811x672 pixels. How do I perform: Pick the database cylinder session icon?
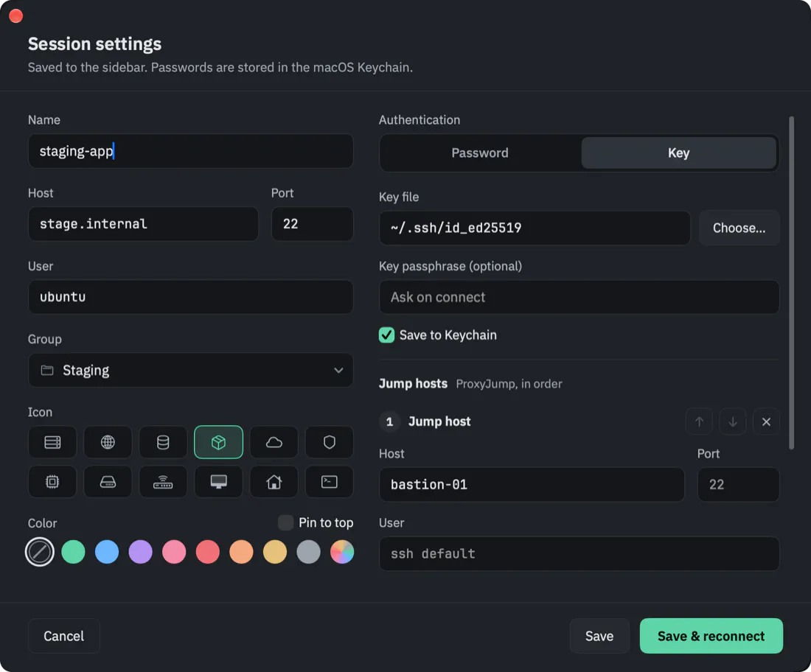tap(163, 442)
